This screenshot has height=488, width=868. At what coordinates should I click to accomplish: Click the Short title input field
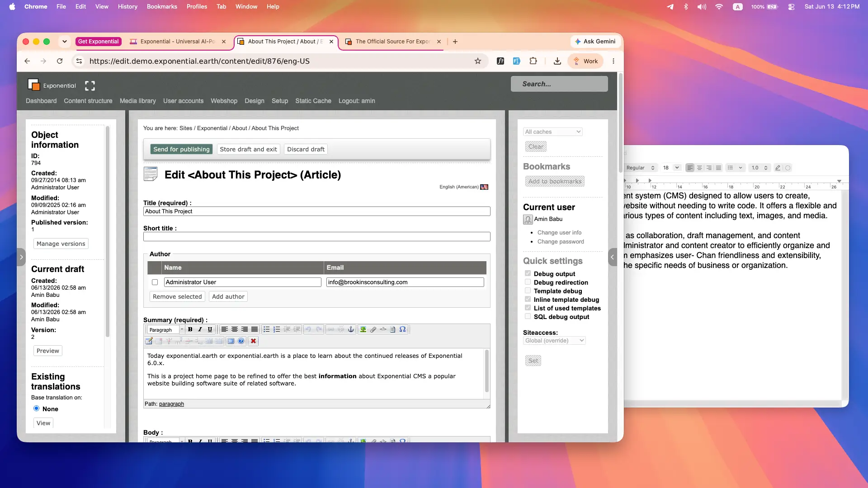pos(316,237)
